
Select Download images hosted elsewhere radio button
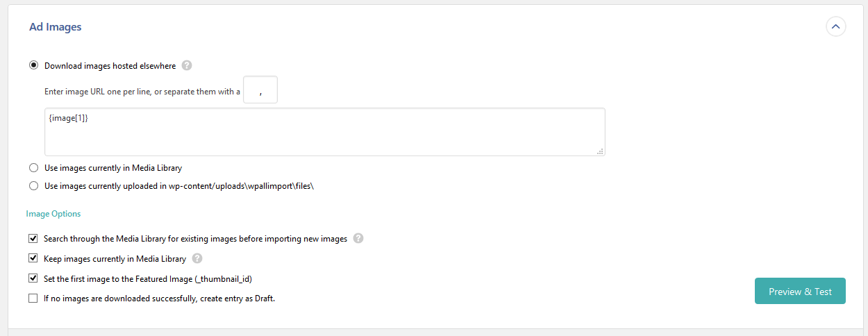pyautogui.click(x=33, y=66)
